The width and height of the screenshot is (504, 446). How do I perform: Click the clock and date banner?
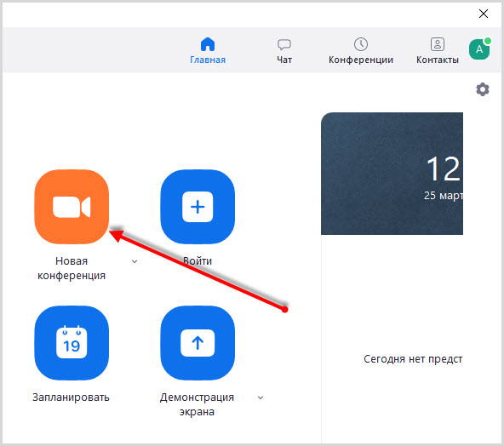pos(392,174)
